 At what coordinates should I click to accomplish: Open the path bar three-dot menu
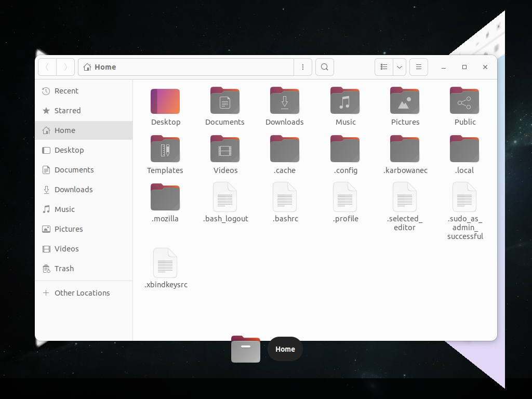[303, 67]
